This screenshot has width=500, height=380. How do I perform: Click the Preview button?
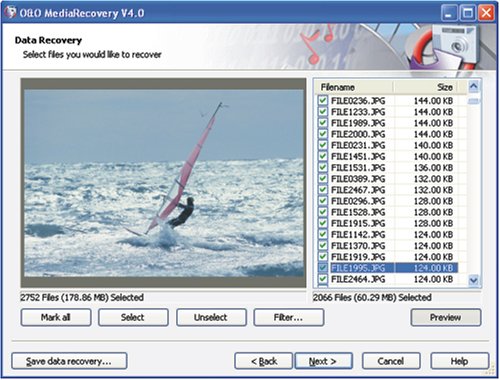[x=446, y=317]
